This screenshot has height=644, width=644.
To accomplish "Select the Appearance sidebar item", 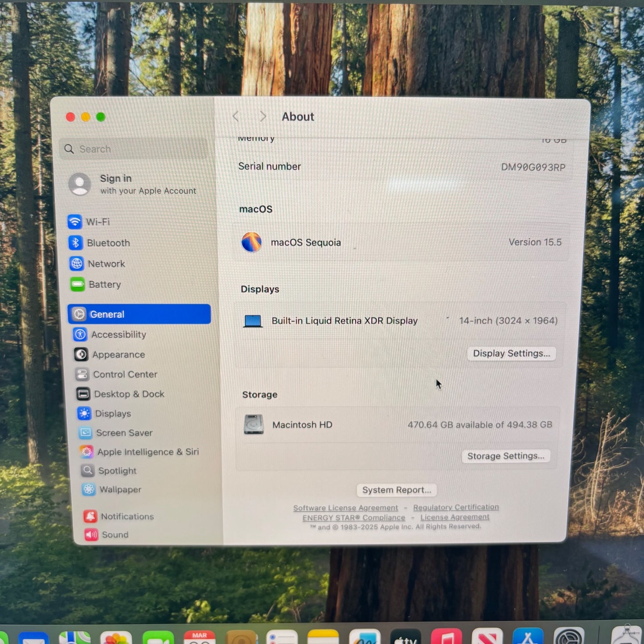I will [x=118, y=355].
